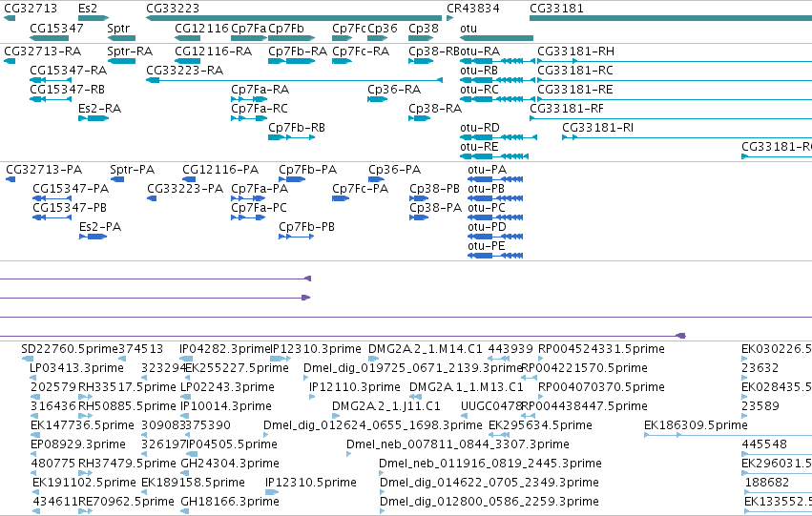Select protein Cp7Fc-PA
The image size is (812, 516).
[x=341, y=198]
